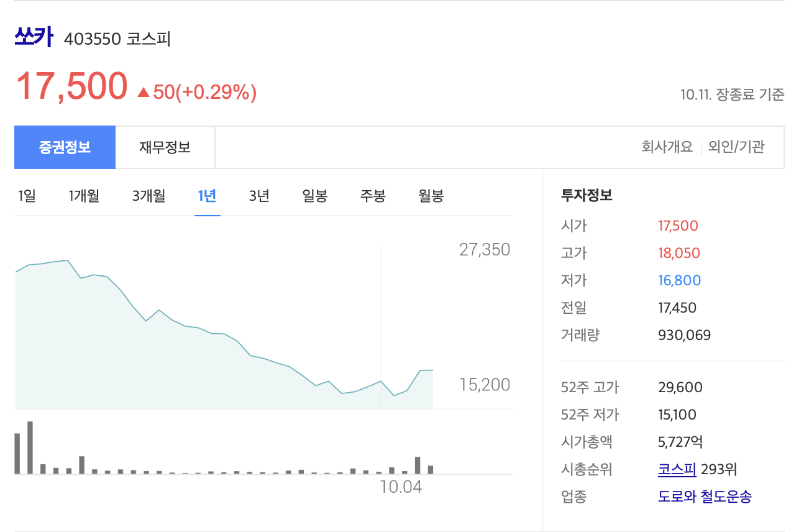Select the 주봉 weekly chart
Image resolution: width=804 pixels, height=532 pixels.
pyautogui.click(x=372, y=195)
